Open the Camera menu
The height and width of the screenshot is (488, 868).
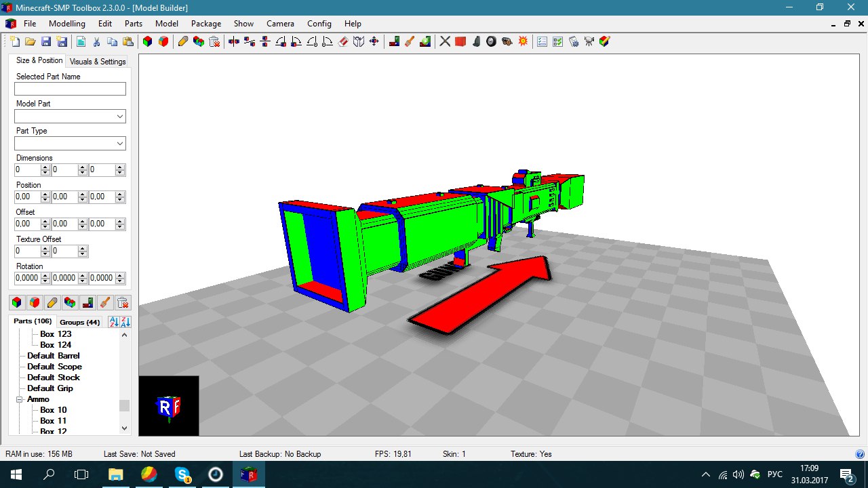tap(280, 23)
